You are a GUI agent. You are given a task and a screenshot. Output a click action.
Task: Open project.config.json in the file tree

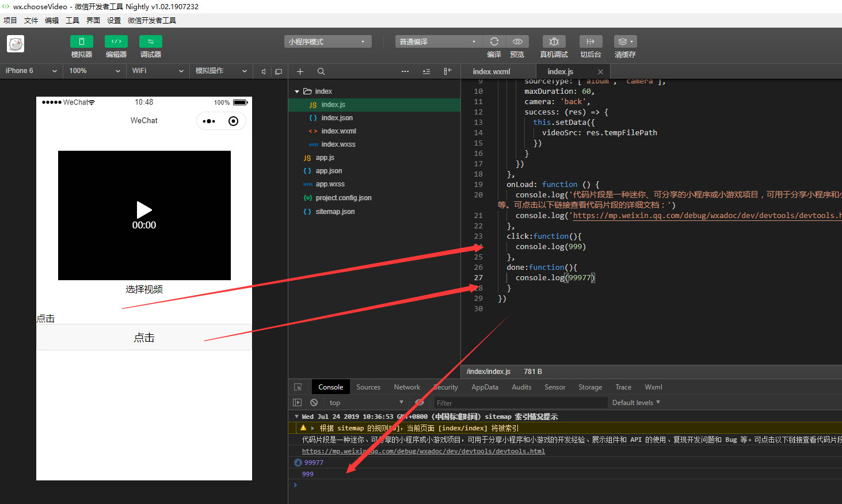374,198
